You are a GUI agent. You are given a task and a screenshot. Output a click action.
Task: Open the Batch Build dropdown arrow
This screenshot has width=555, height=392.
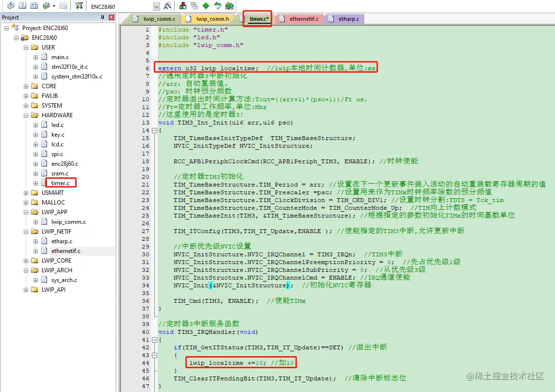tap(54, 6)
